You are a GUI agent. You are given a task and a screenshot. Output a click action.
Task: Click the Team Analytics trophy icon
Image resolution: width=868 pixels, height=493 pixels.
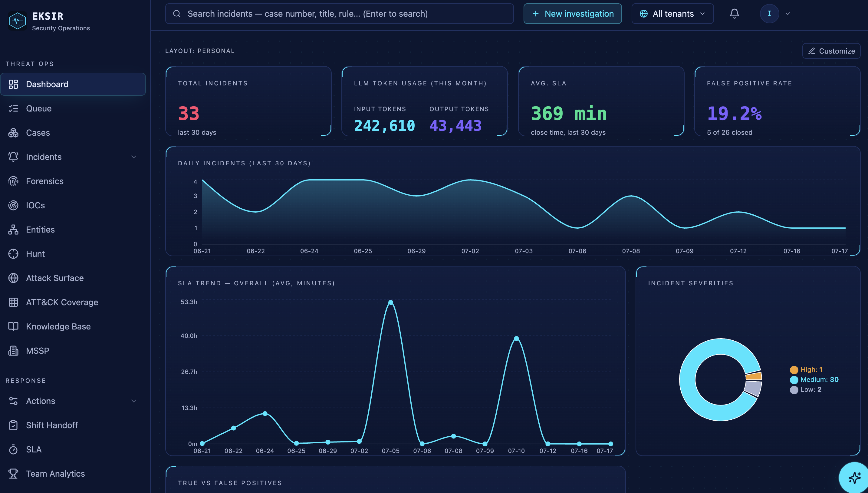click(x=13, y=474)
